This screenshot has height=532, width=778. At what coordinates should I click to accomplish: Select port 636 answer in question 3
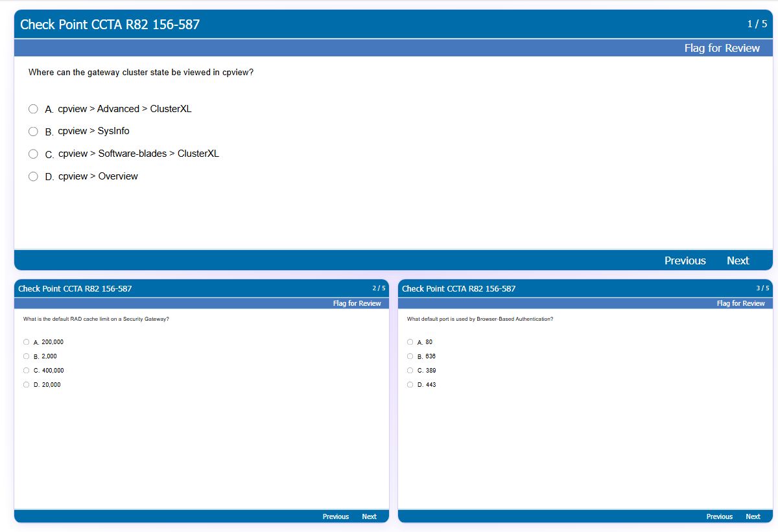(410, 356)
